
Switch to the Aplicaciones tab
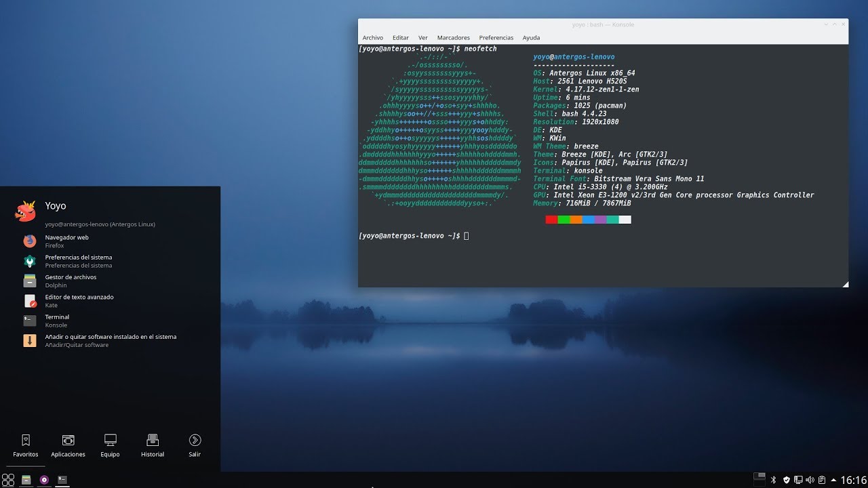point(68,445)
